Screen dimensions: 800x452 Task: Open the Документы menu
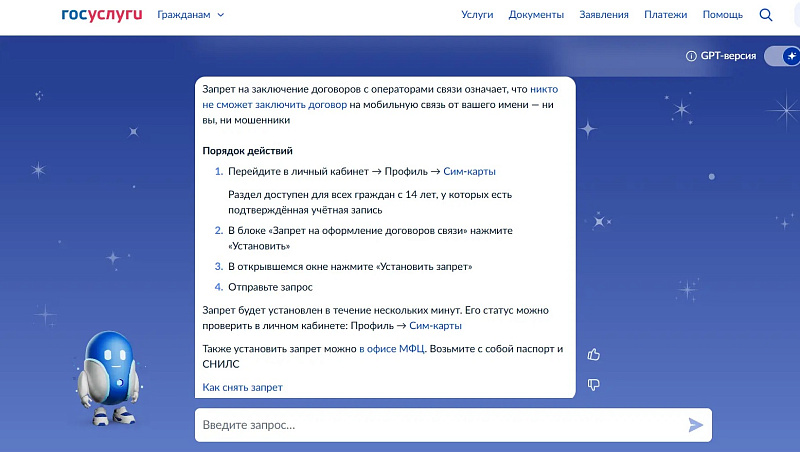point(536,15)
